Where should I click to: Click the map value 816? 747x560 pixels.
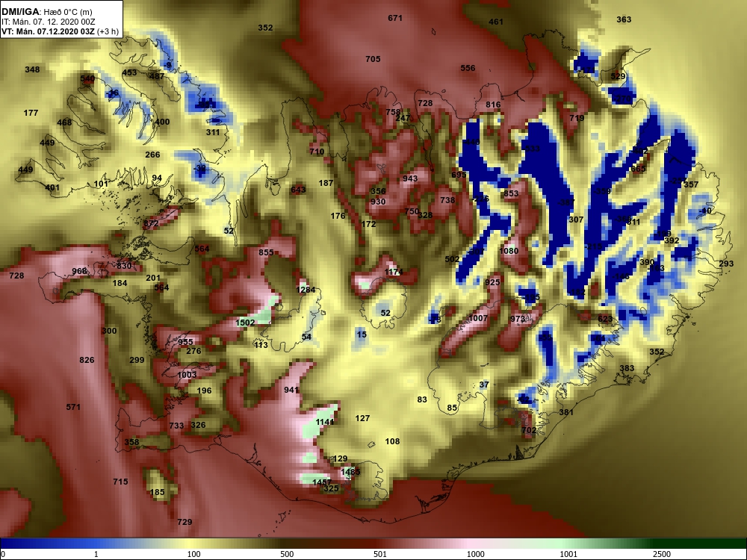[493, 105]
